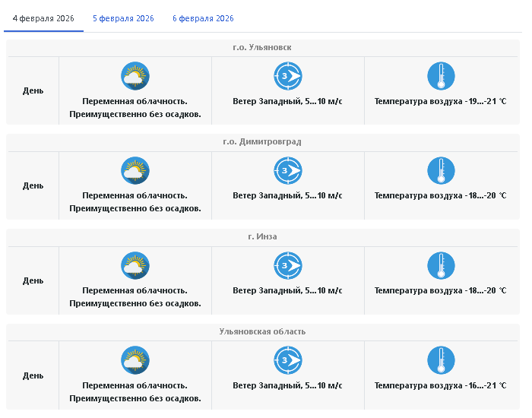Select the г.о. Димитровград header
This screenshot has height=418, width=532.
pyautogui.click(x=262, y=142)
